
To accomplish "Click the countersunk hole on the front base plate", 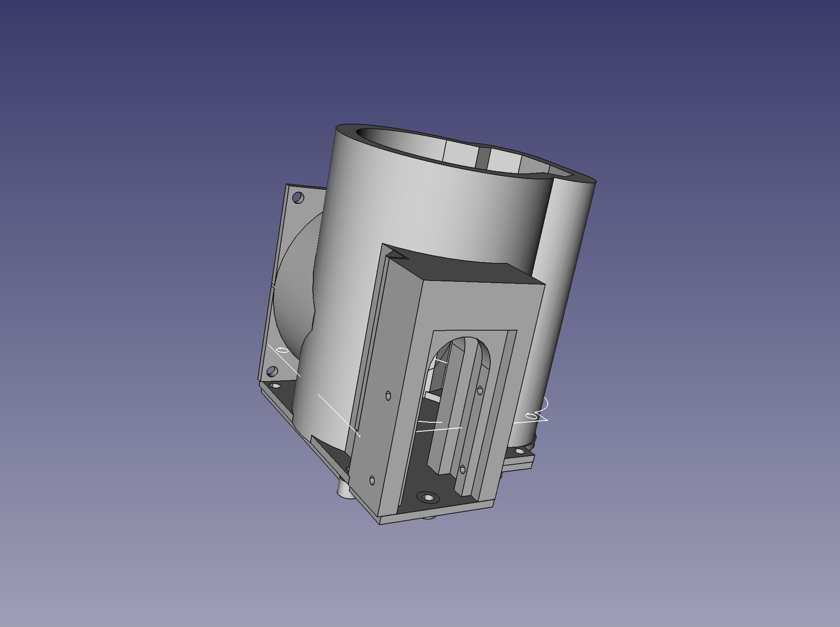I will click(x=427, y=497).
